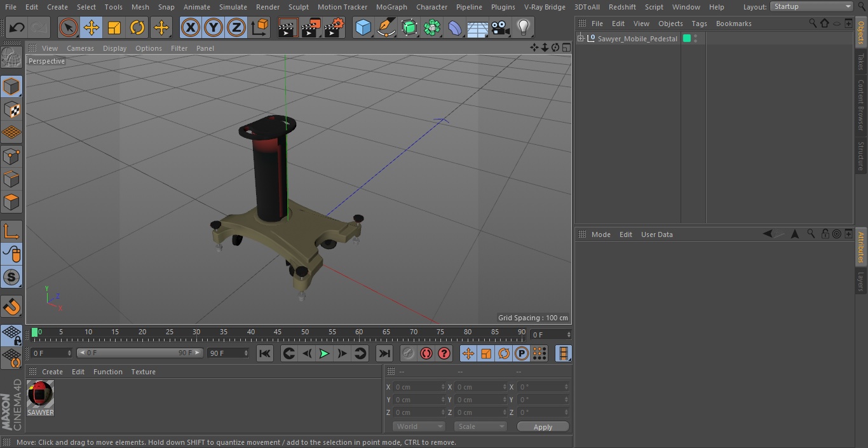Open the Structure side tab
868x448 pixels.
(861, 156)
